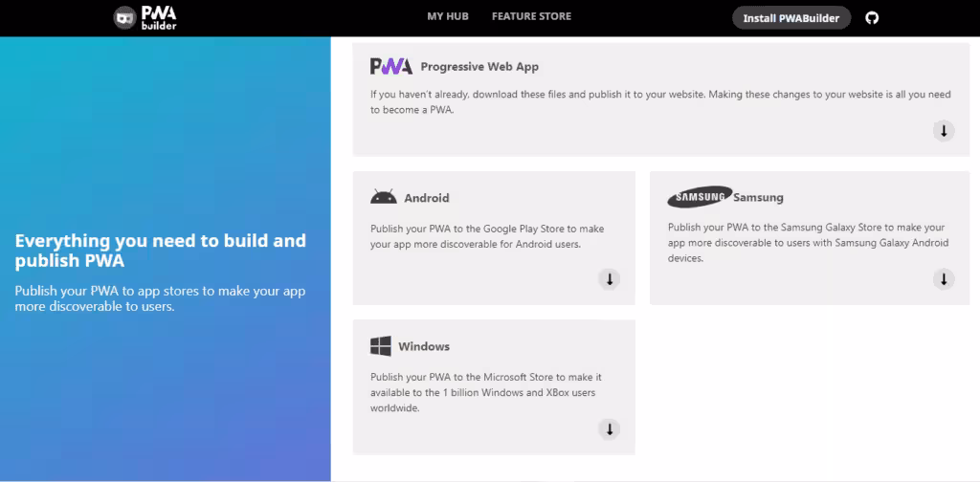The height and width of the screenshot is (482, 980).
Task: Select the Windows card title
Action: (424, 346)
